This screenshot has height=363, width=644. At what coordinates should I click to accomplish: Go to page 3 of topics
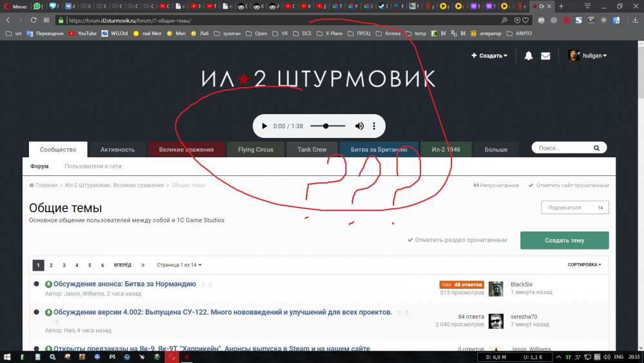64,265
